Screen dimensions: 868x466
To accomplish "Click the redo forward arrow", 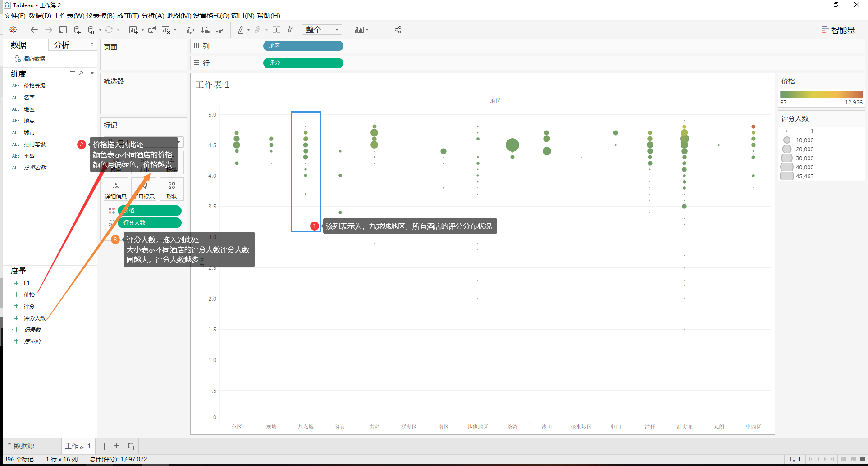I will pyautogui.click(x=49, y=30).
